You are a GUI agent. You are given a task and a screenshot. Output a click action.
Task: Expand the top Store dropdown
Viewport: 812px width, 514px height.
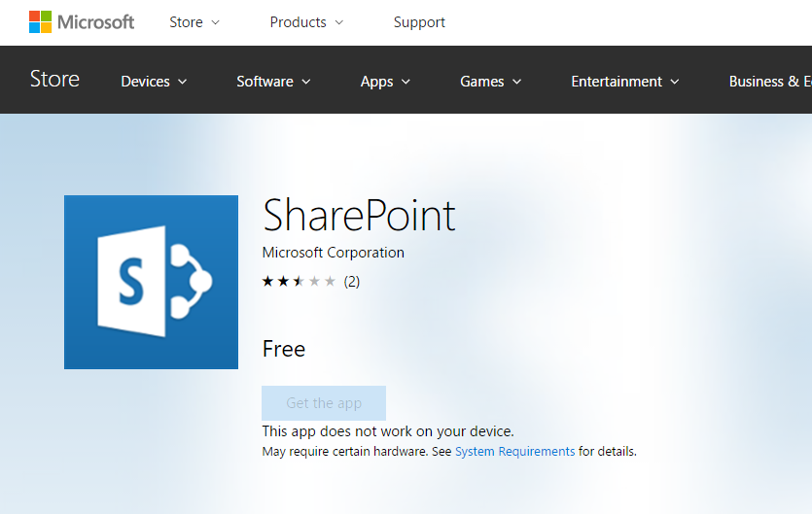coord(194,22)
